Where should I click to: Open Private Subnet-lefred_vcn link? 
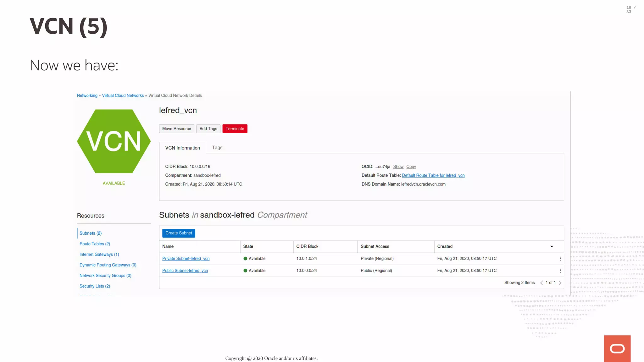tap(186, 259)
